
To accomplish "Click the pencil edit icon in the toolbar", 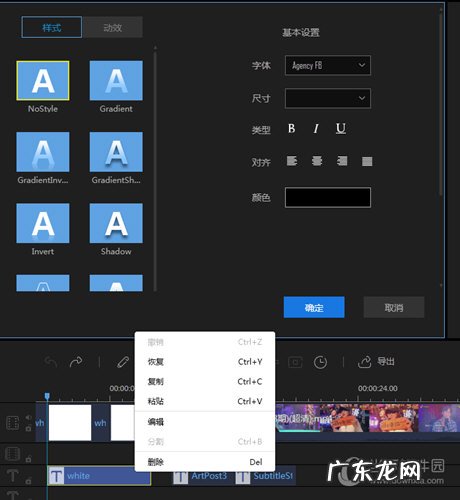I will click(123, 362).
